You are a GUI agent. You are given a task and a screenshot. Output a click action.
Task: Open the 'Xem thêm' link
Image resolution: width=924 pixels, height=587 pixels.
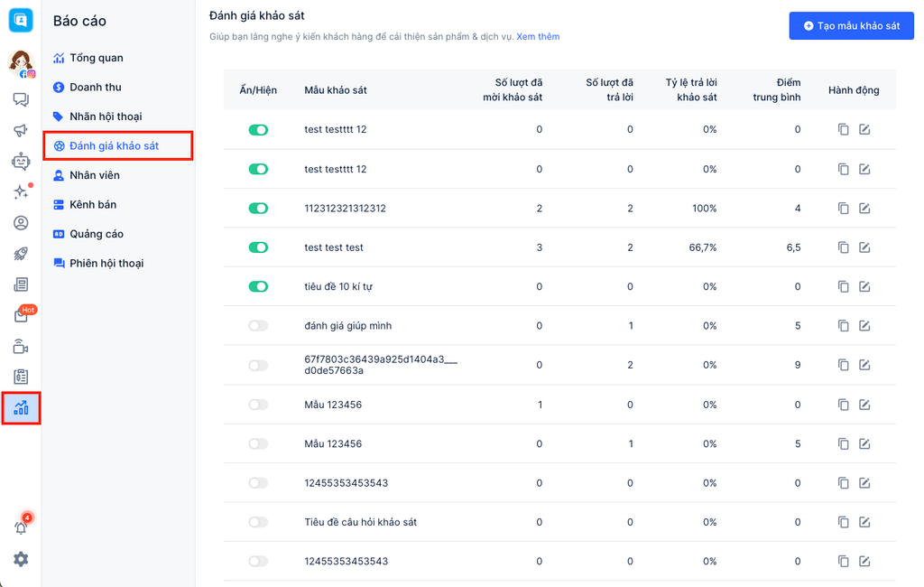pyautogui.click(x=538, y=37)
